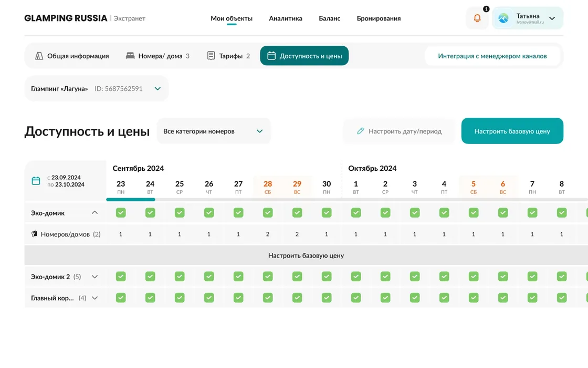Click Tatyana's profile avatar icon

[503, 18]
